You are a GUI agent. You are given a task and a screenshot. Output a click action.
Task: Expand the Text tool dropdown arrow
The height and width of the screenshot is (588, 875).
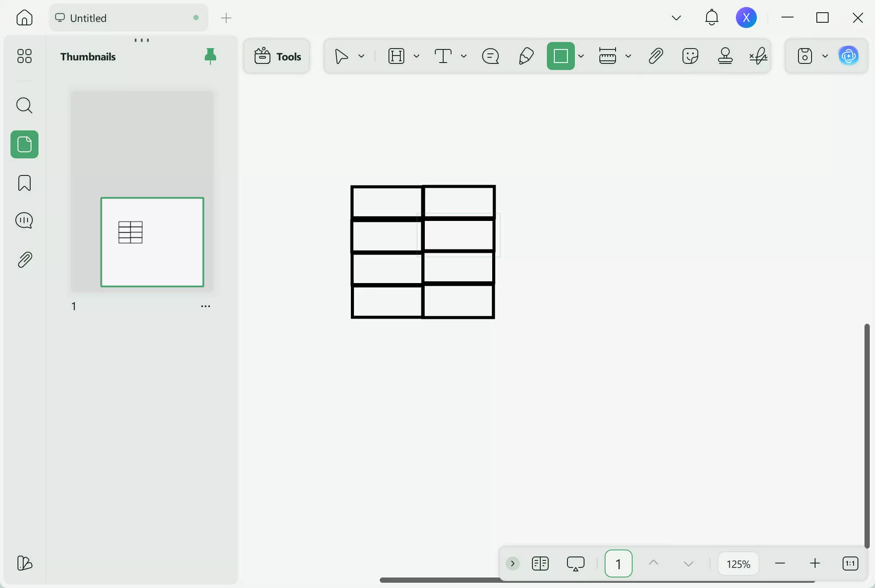(x=464, y=56)
